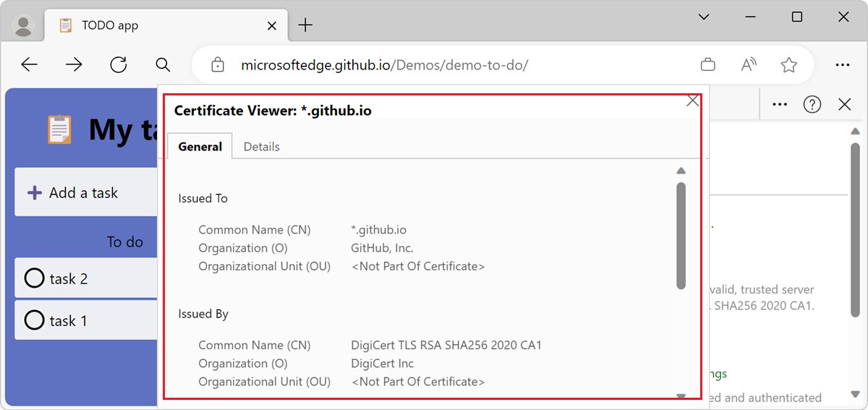
Task: Switch to the General certificate tab
Action: pos(200,146)
